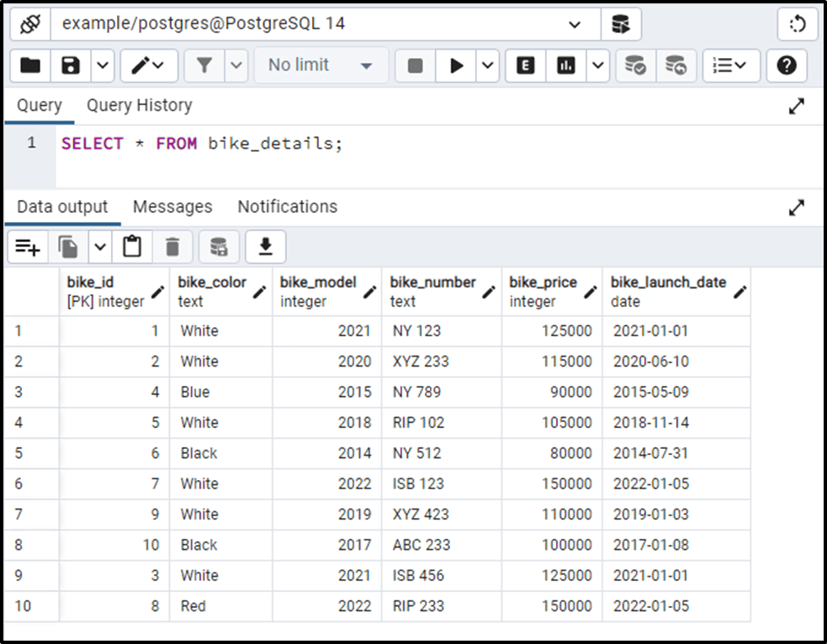Switch to the Query History tab
The image size is (827, 644).
139,105
